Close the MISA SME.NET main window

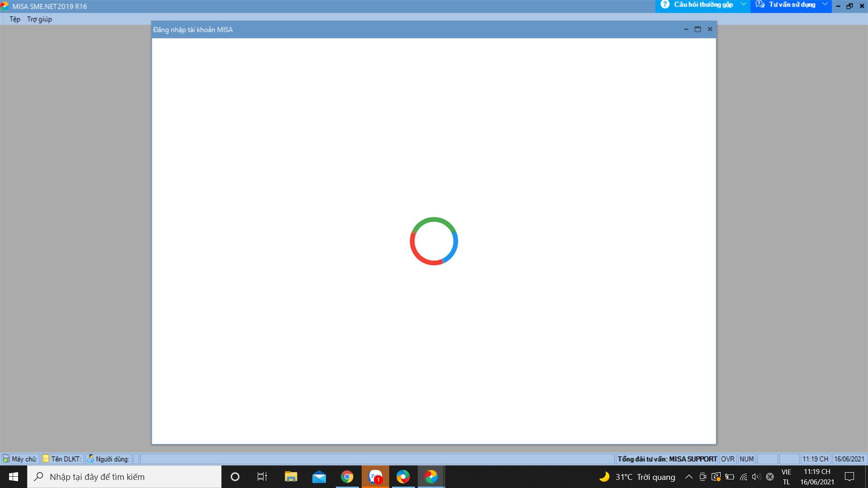(862, 6)
